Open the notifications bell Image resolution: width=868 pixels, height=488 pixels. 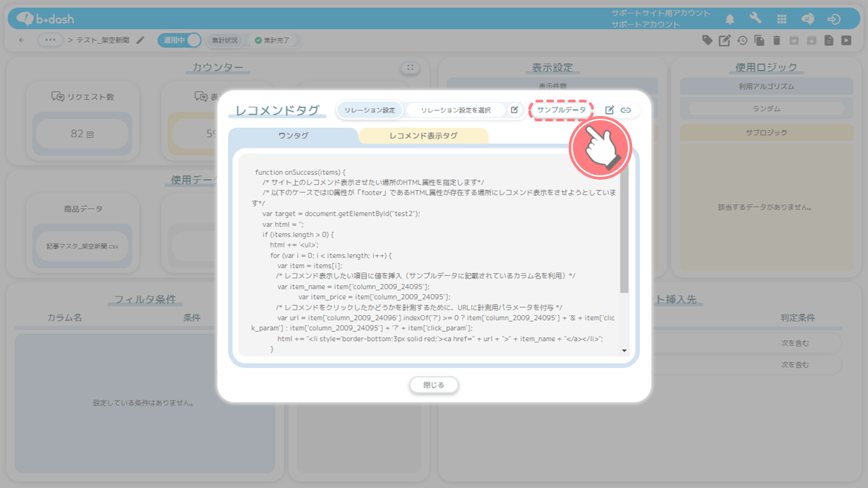click(x=730, y=19)
